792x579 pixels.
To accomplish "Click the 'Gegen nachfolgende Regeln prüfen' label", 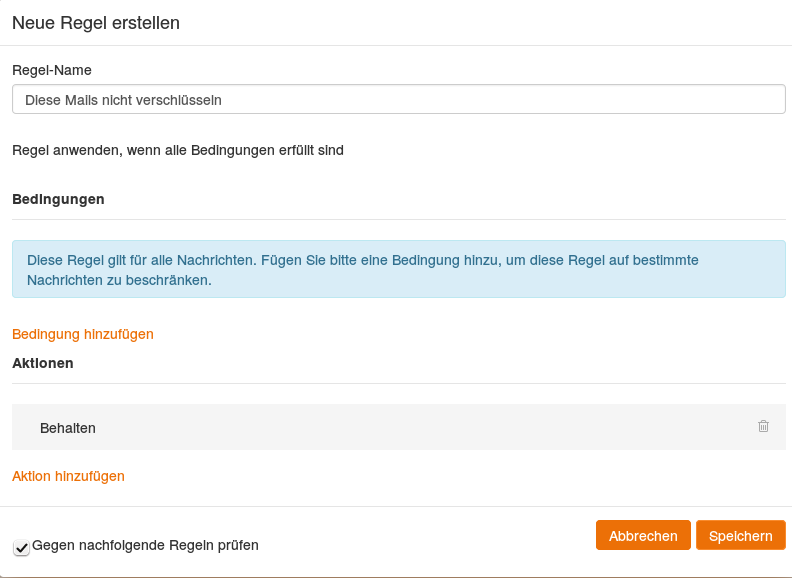I will pyautogui.click(x=145, y=546).
